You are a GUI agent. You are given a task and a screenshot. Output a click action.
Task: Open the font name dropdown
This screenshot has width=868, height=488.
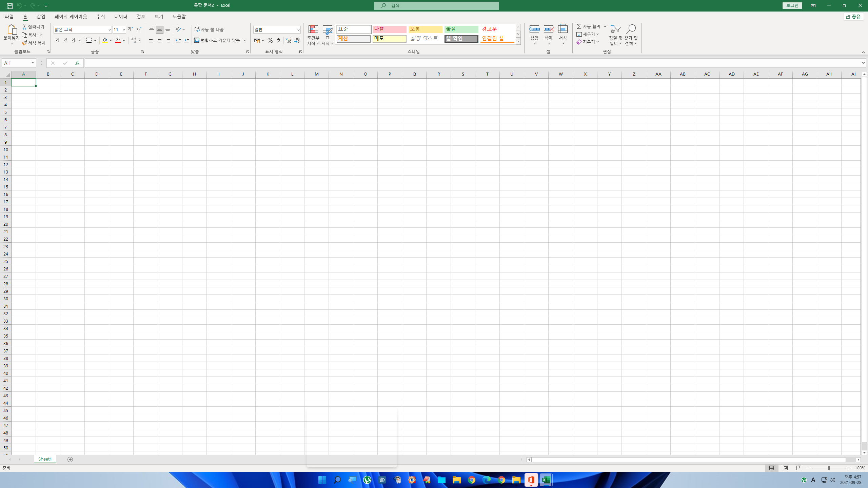[109, 29]
